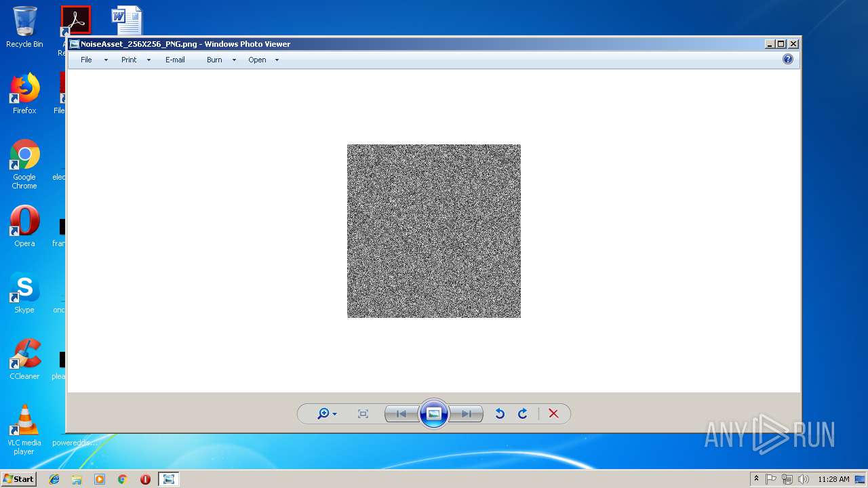This screenshot has width=868, height=488.
Task: Open Windows Explorer from taskbar
Action: coord(77,479)
